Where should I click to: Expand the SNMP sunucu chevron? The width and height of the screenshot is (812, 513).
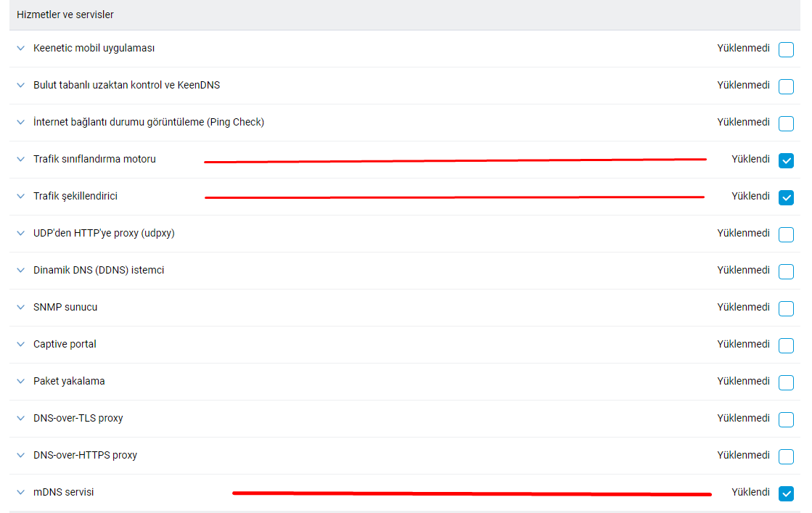click(x=21, y=307)
